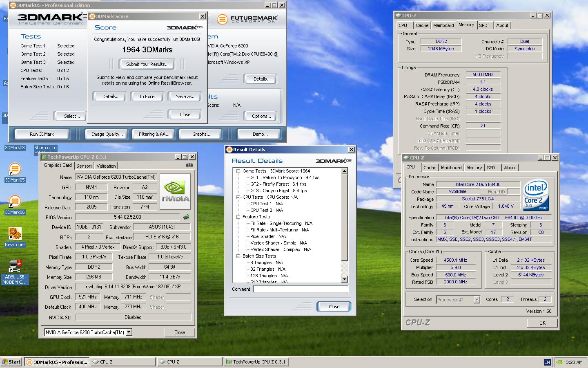Viewport: 588px width, 368px height.
Task: Click the Result Details window title icon
Action: point(229,150)
